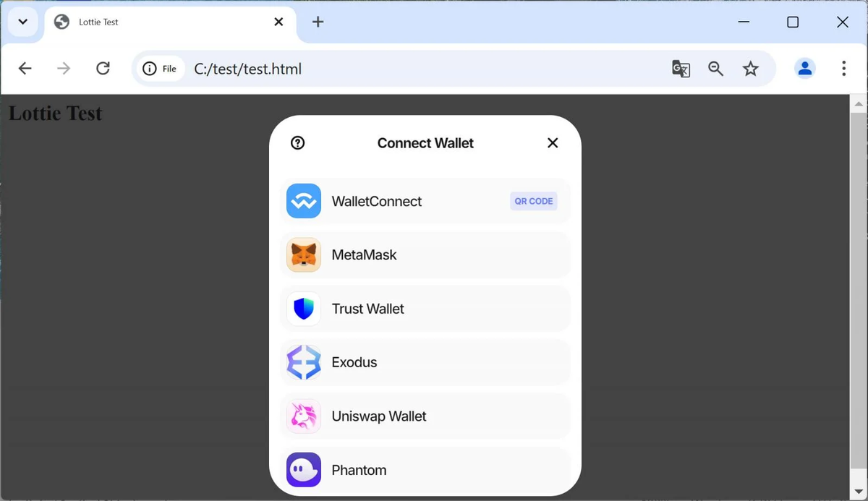Click the address bar URL field
Screen dimensions: 868x501
427,69
